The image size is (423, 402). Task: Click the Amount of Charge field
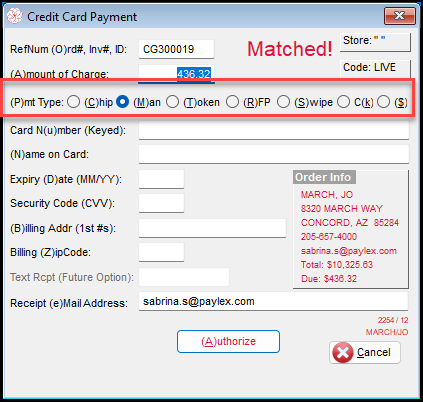pos(176,73)
